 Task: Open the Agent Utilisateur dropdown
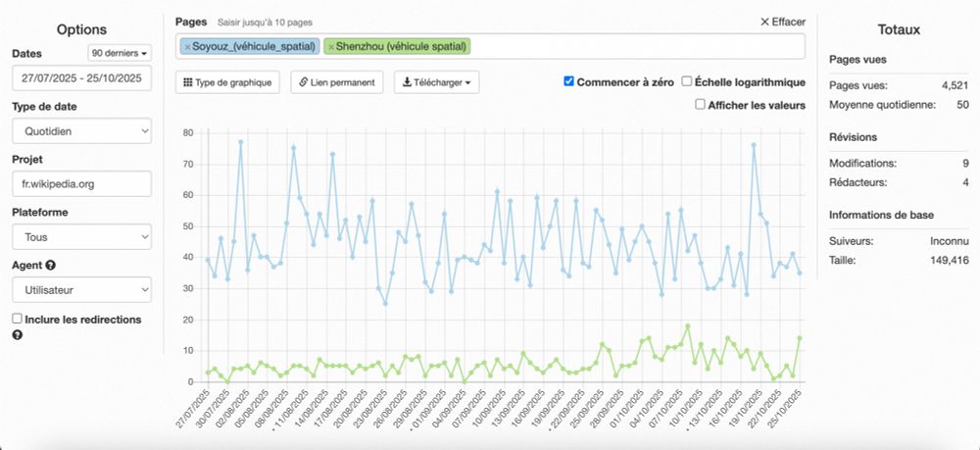(x=82, y=290)
